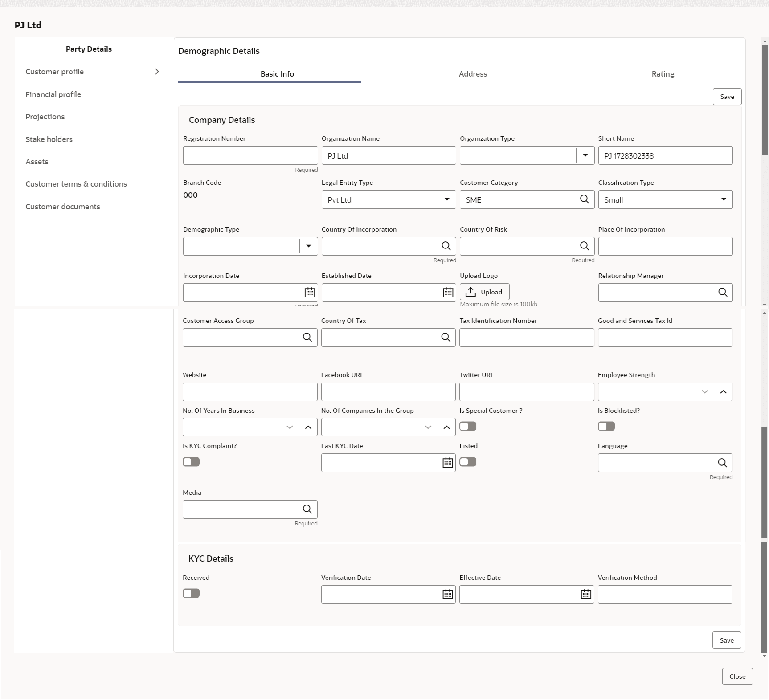The height and width of the screenshot is (700, 769).
Task: Open the Projections section
Action: pos(45,117)
